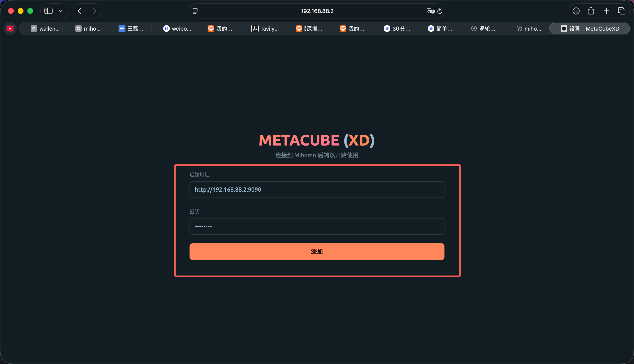
Task: Go back to the previous page
Action: click(80, 11)
